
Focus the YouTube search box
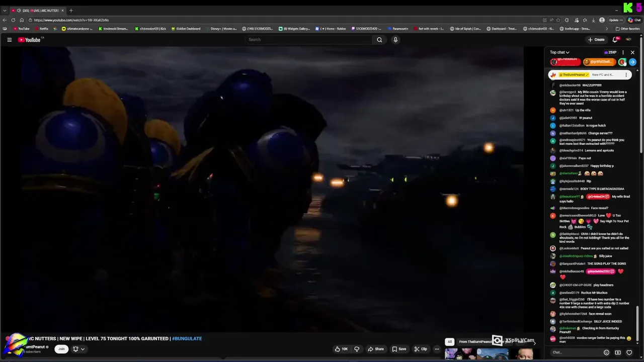click(309, 40)
